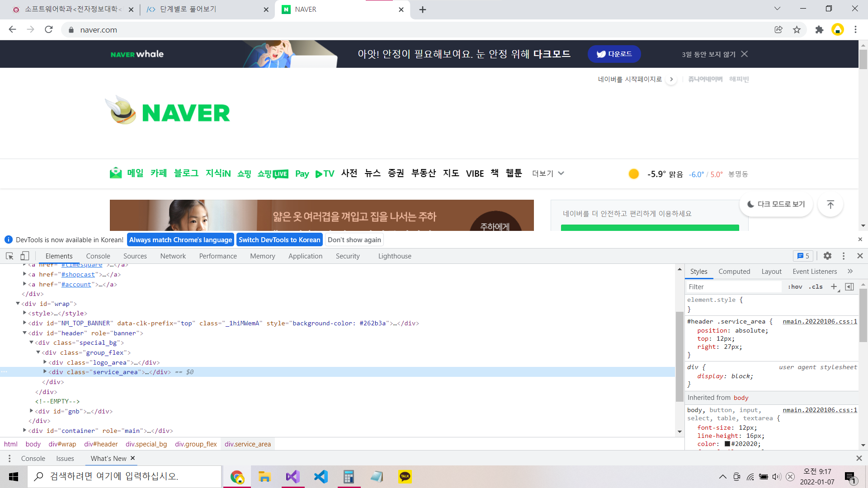The height and width of the screenshot is (488, 868).
Task: Click Switch DevTools to Korean button
Action: coord(279,239)
